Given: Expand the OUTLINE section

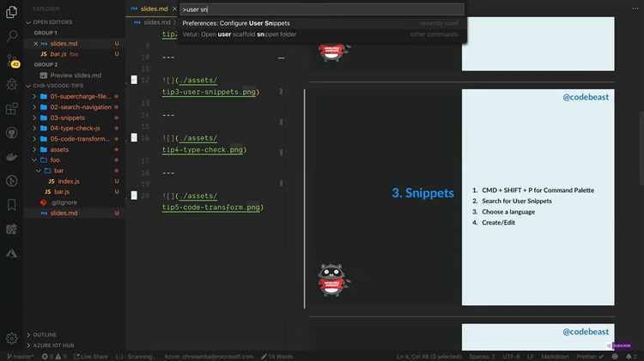Looking at the screenshot, I should [x=46, y=334].
